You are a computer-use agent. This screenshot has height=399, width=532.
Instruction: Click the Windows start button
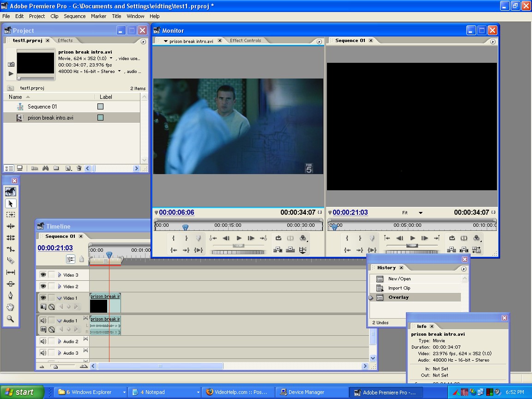click(22, 392)
